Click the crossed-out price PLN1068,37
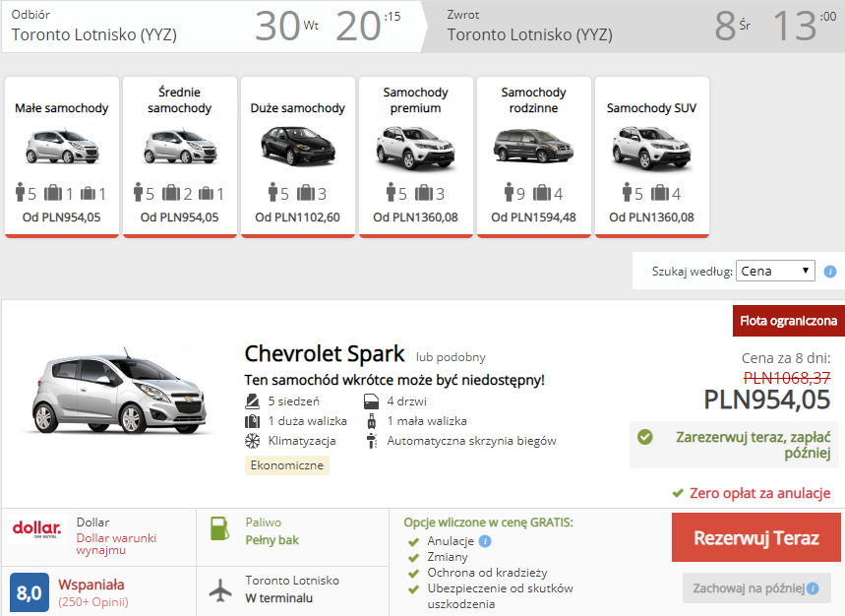This screenshot has height=616, width=845. point(787,378)
